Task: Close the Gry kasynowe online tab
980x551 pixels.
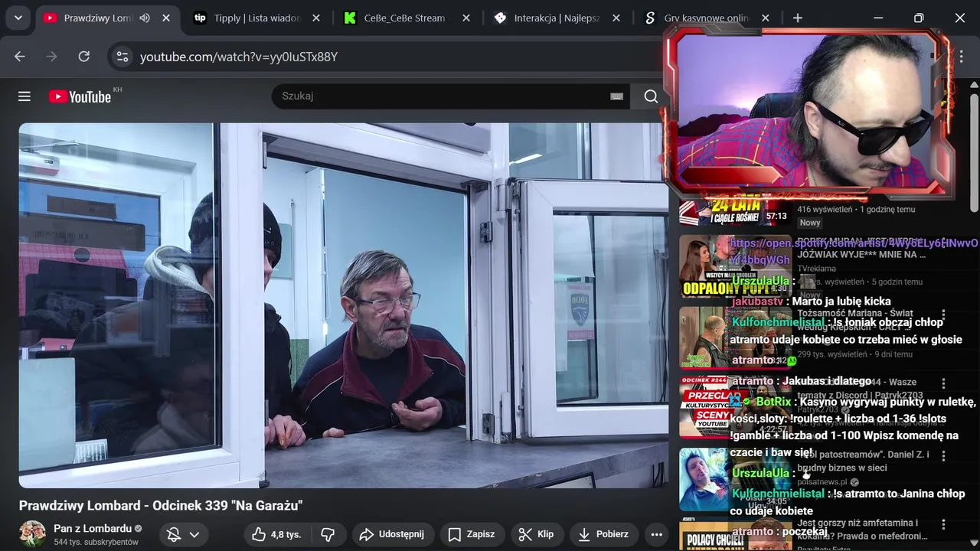Action: 766,18
